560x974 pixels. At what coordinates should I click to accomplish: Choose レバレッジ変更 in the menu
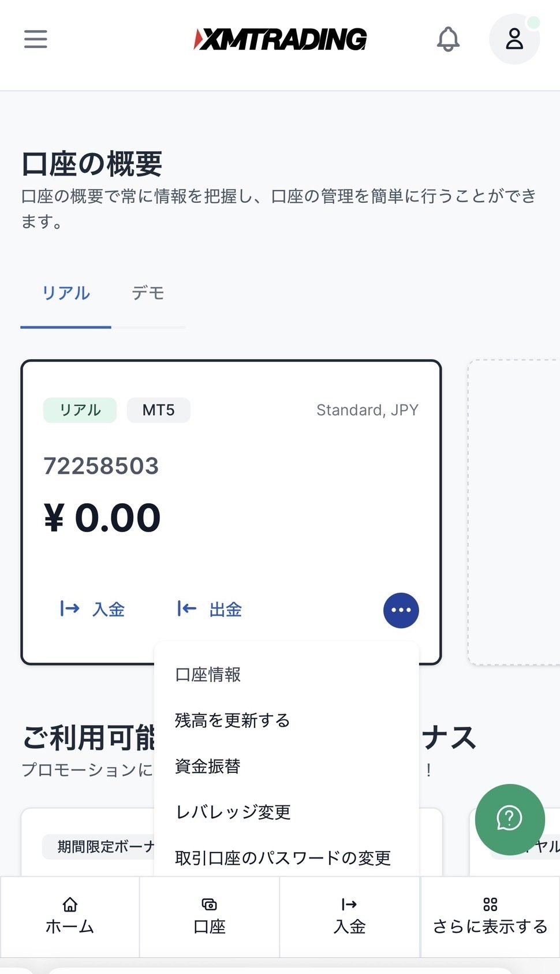[233, 812]
